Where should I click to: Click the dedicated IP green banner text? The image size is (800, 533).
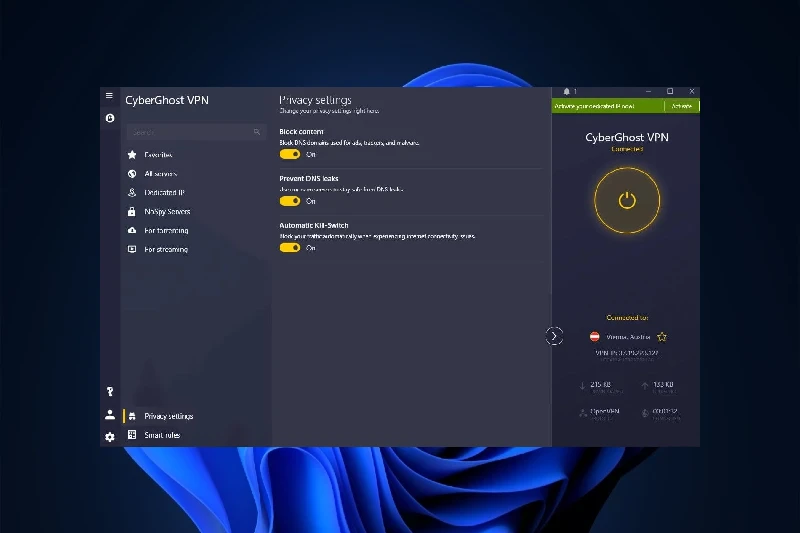pyautogui.click(x=594, y=106)
